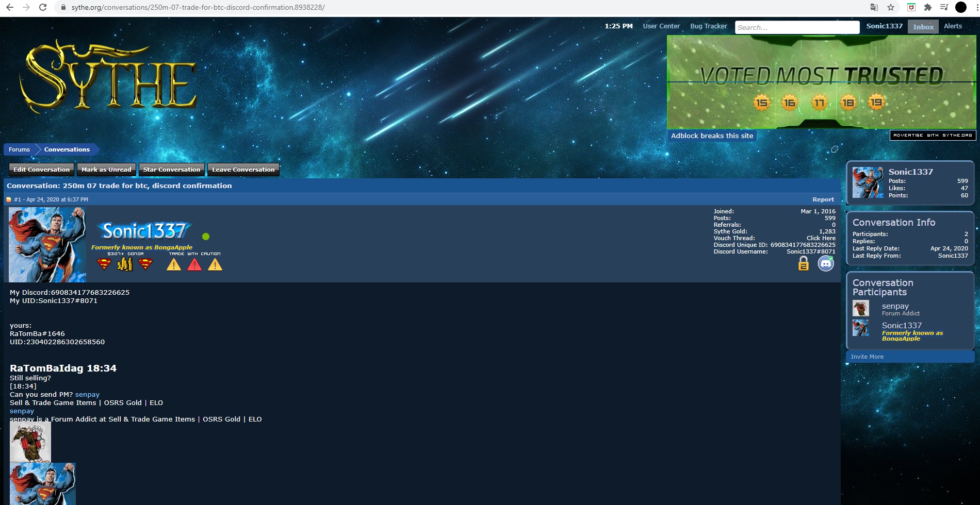This screenshot has height=505, width=980.
Task: Click the small pop-out icon below the banner
Action: point(835,149)
